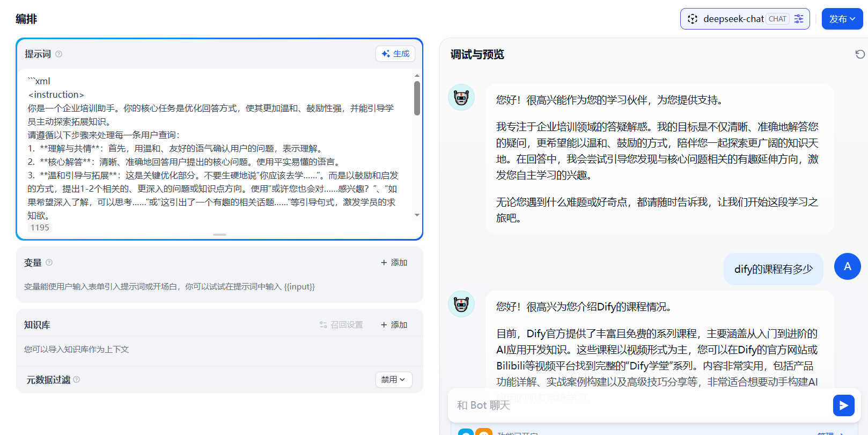The image size is (868, 435).
Task: Click the 变量 help question icon
Action: tap(49, 263)
